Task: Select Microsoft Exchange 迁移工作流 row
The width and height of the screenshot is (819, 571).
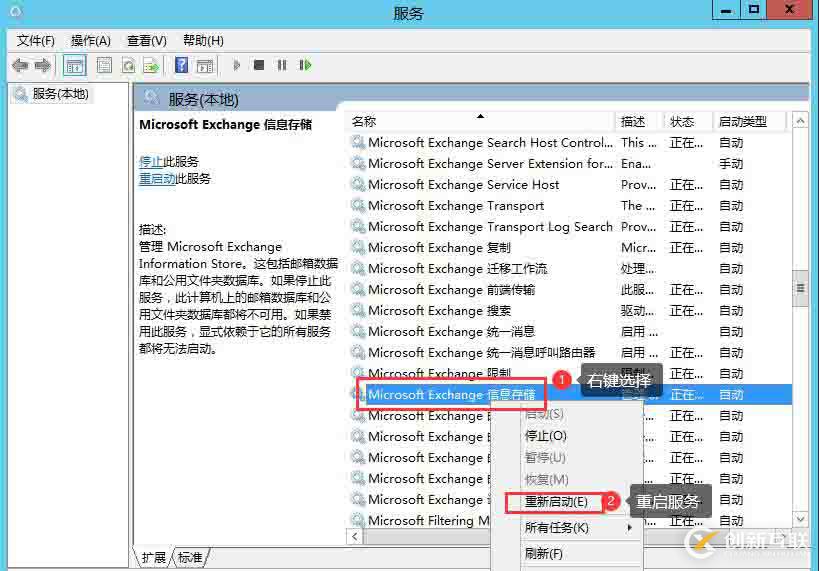Action: click(568, 269)
